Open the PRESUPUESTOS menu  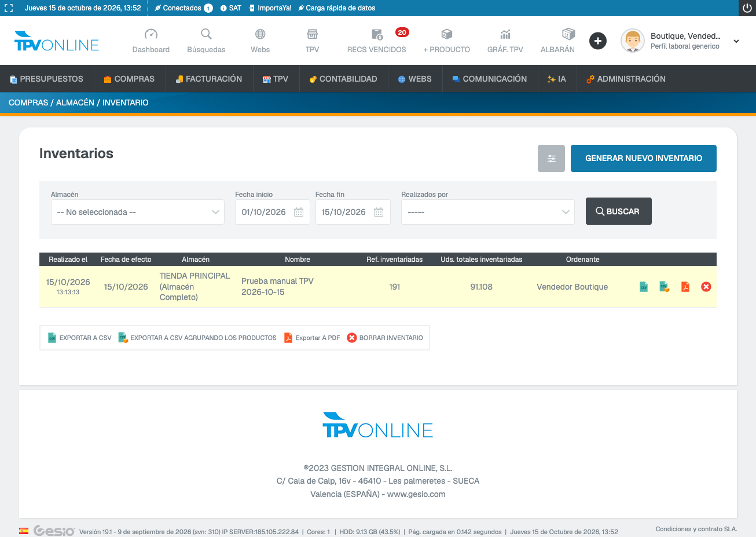[47, 79]
